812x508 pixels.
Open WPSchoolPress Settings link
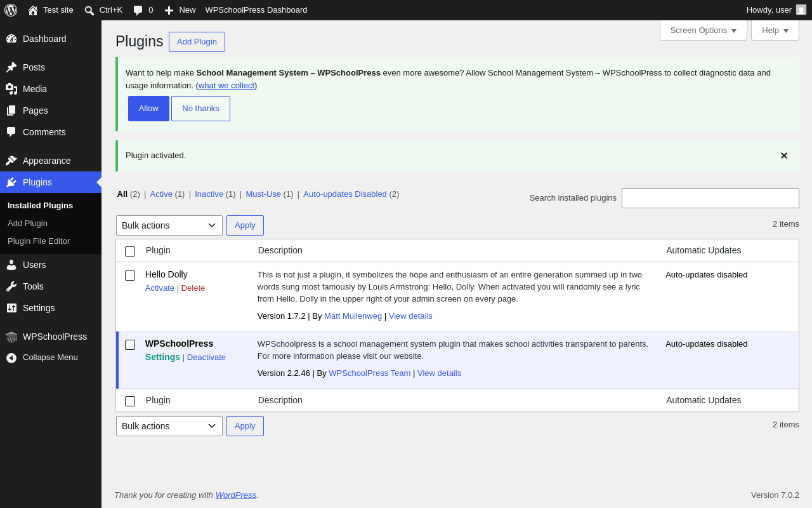(162, 357)
